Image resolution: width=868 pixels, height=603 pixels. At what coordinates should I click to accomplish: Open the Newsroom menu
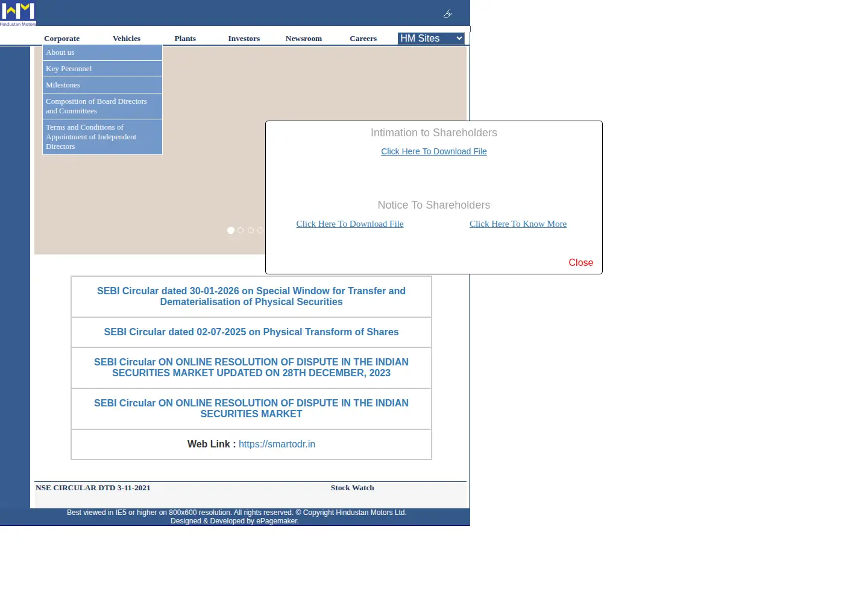304,39
